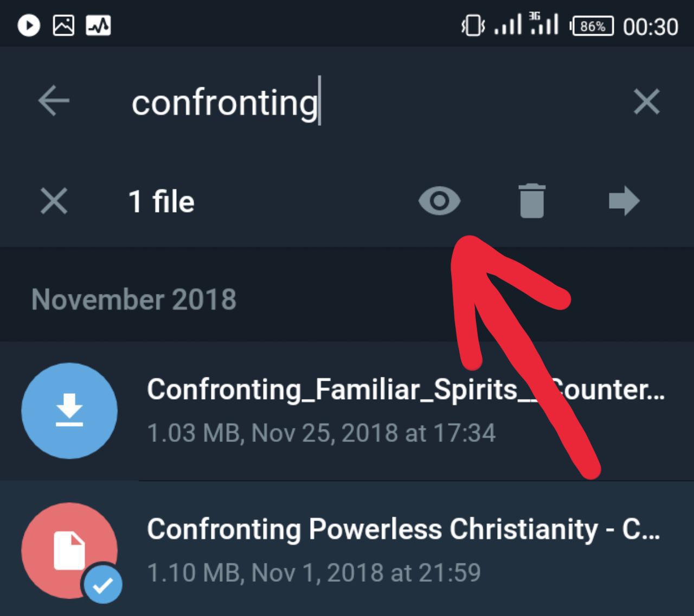Tap the image notification icon
Viewport: 694px width, 616px height.
[63, 25]
